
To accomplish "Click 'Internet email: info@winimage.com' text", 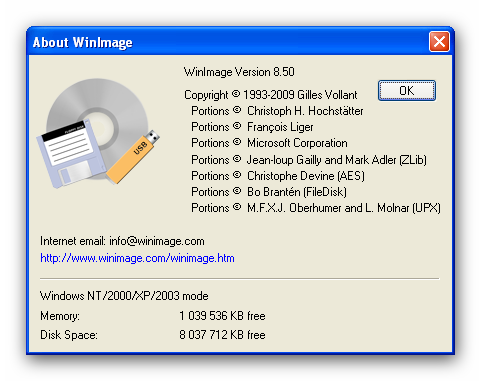I will (x=122, y=241).
